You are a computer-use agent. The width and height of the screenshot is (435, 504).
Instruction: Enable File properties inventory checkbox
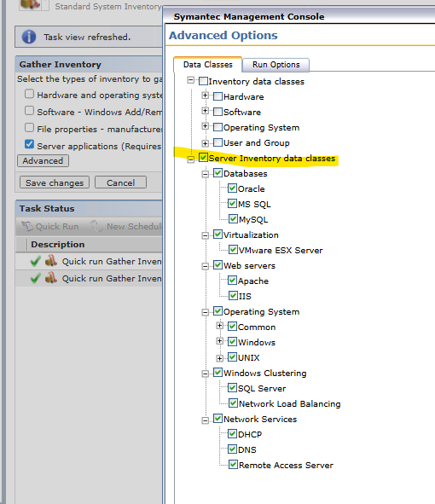tap(29, 128)
